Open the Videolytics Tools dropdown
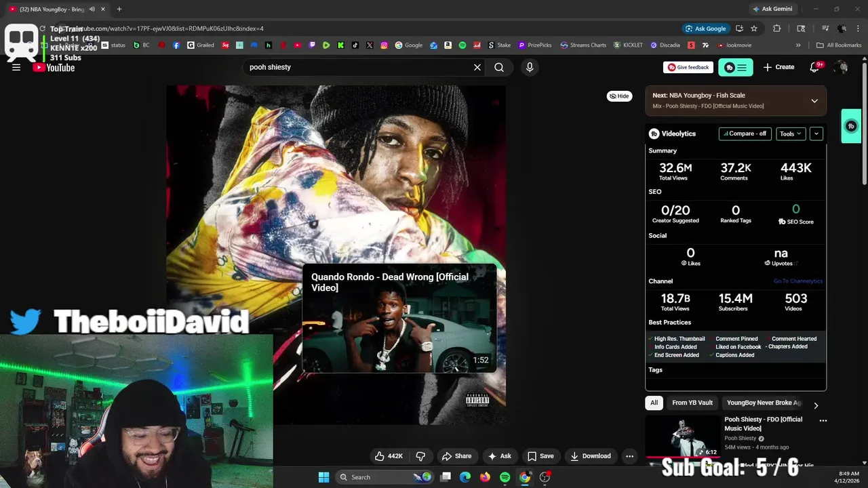868x488 pixels. pyautogui.click(x=791, y=134)
